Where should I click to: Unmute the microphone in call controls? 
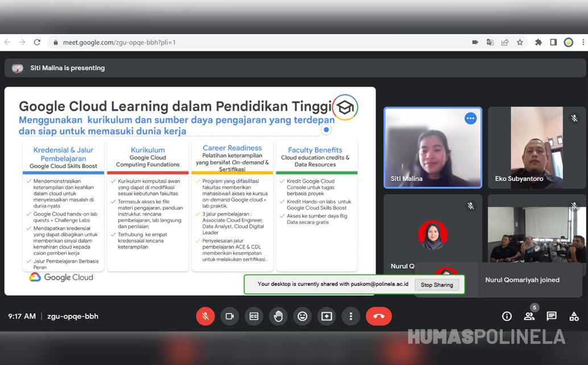pos(205,316)
